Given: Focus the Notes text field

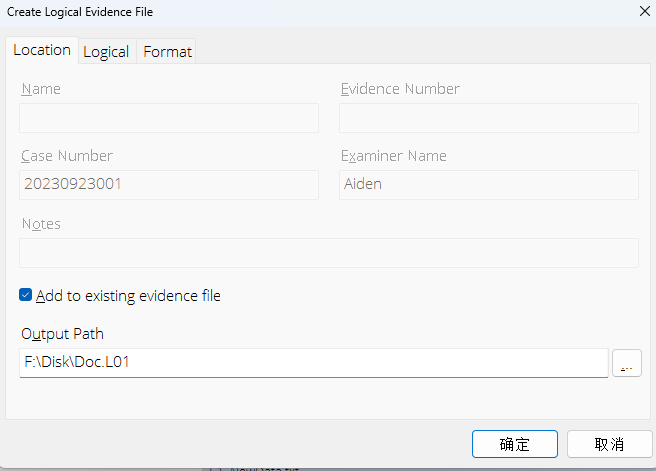Looking at the screenshot, I should 328,253.
